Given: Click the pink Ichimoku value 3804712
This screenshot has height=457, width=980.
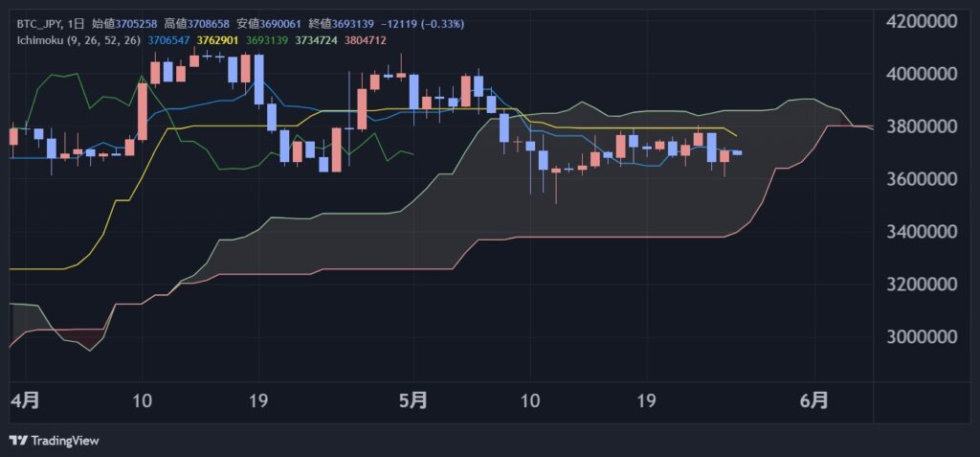Looking at the screenshot, I should pyautogui.click(x=365, y=40).
